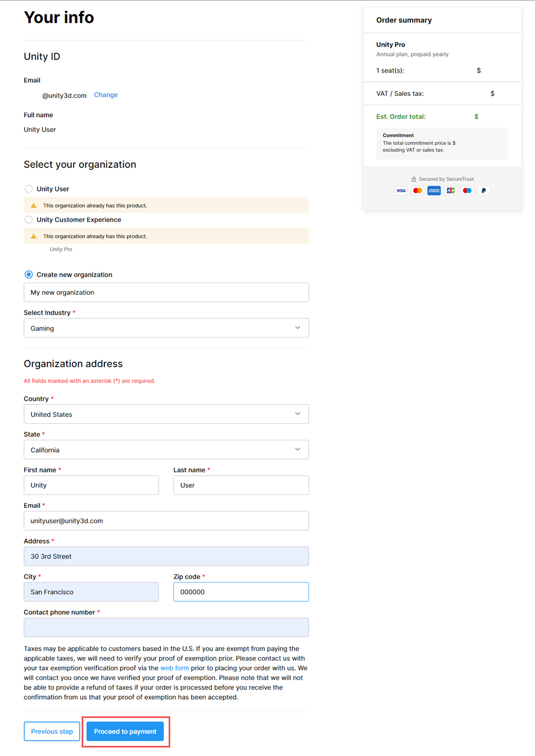
Task: Click the Visa card icon
Action: (x=401, y=190)
